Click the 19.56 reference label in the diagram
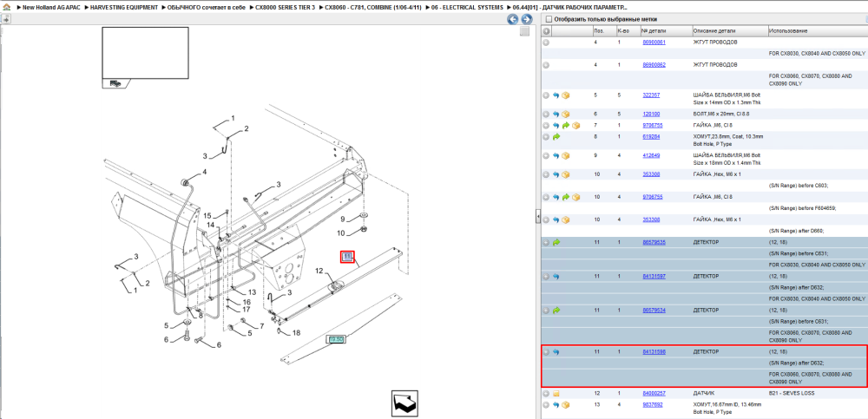The image size is (868, 419). pyautogui.click(x=336, y=338)
